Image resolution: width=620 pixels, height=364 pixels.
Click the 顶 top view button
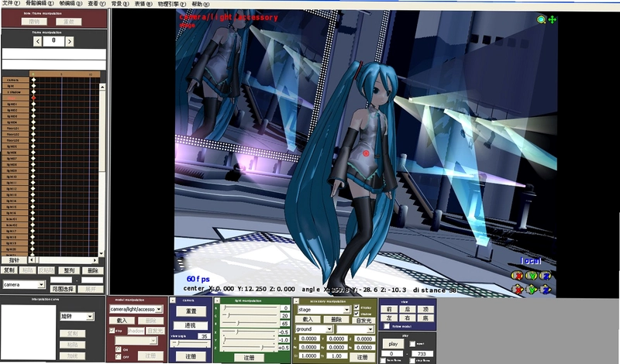click(x=425, y=309)
